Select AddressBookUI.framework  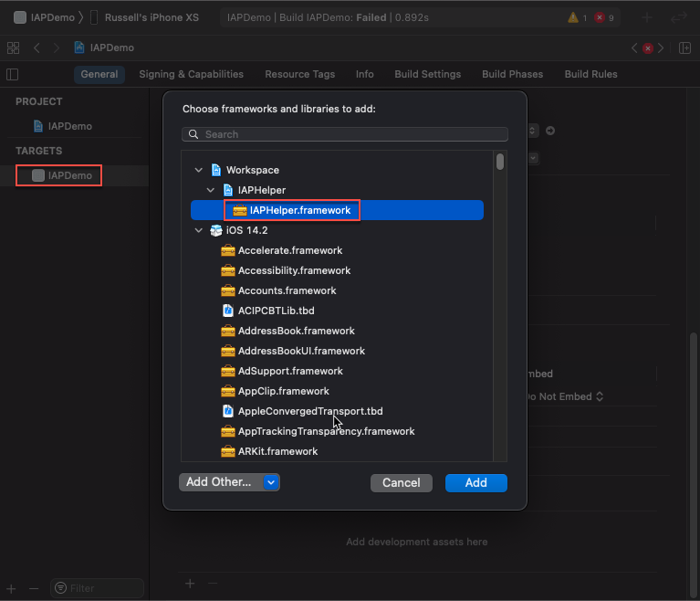point(337,351)
